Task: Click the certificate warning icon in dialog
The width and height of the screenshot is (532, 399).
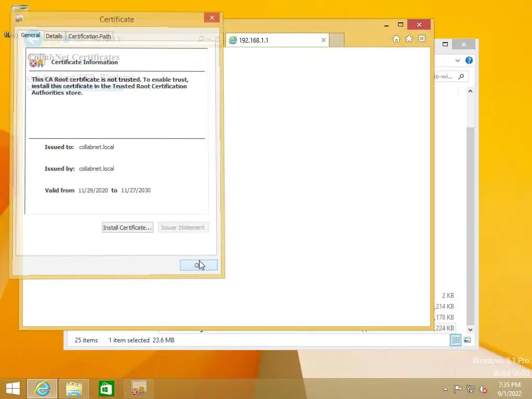Action: (36, 63)
